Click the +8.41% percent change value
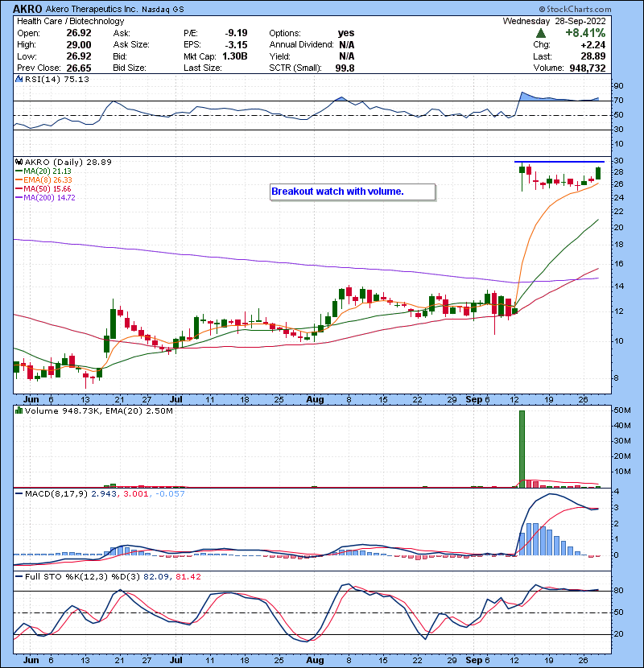 click(x=585, y=33)
